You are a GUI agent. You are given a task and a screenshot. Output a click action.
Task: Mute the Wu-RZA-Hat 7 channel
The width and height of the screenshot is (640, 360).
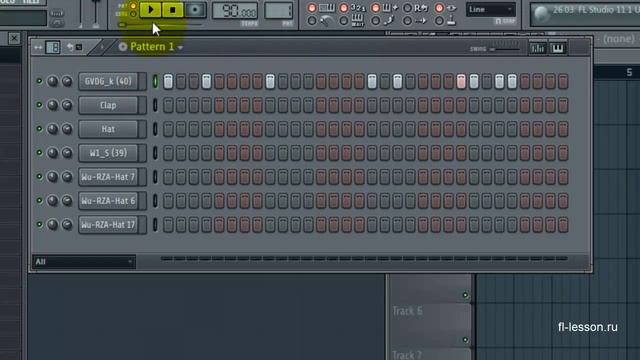tap(39, 177)
